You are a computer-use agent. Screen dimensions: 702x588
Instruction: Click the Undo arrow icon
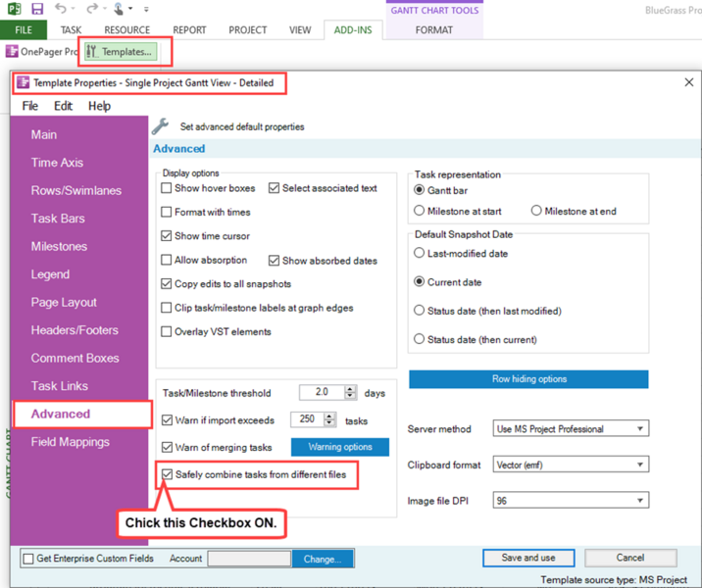pyautogui.click(x=61, y=9)
